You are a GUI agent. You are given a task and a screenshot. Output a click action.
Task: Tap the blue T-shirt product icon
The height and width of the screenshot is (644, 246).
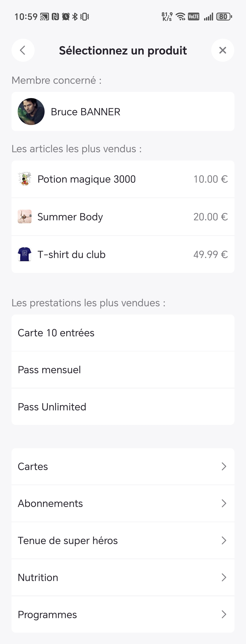click(x=25, y=254)
